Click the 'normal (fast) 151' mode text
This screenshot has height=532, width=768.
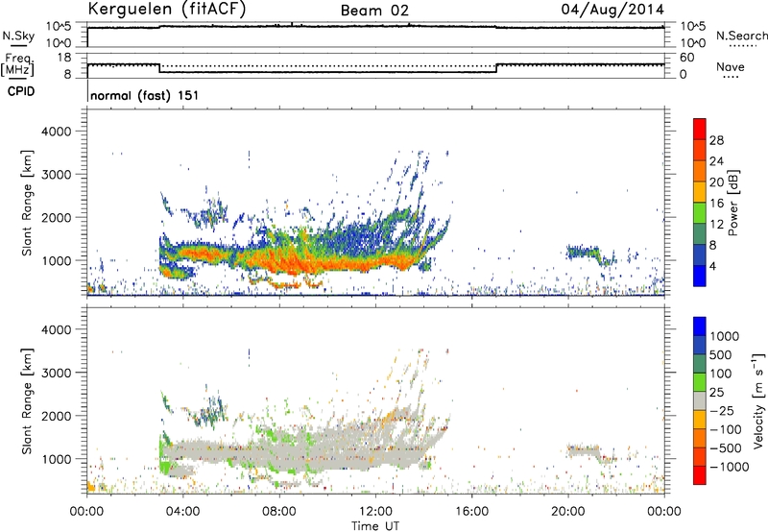point(145,95)
